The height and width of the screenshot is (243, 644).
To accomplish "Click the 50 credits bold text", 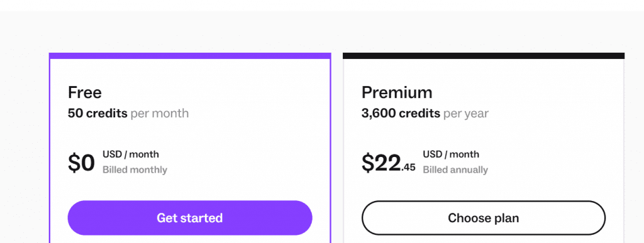I will [x=97, y=113].
